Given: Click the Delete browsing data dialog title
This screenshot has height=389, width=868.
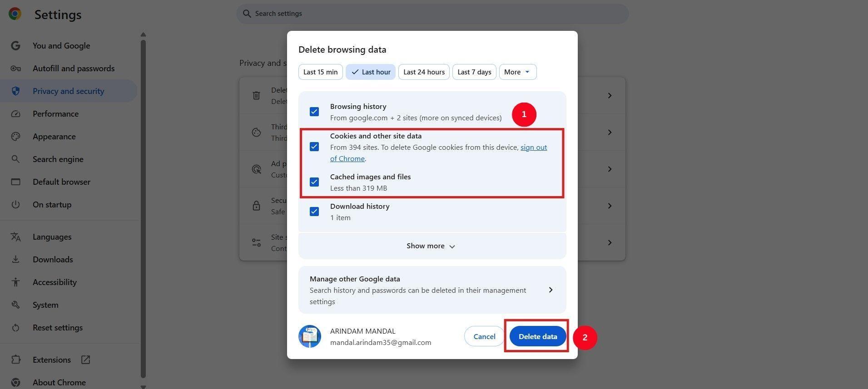Looking at the screenshot, I should [x=342, y=49].
